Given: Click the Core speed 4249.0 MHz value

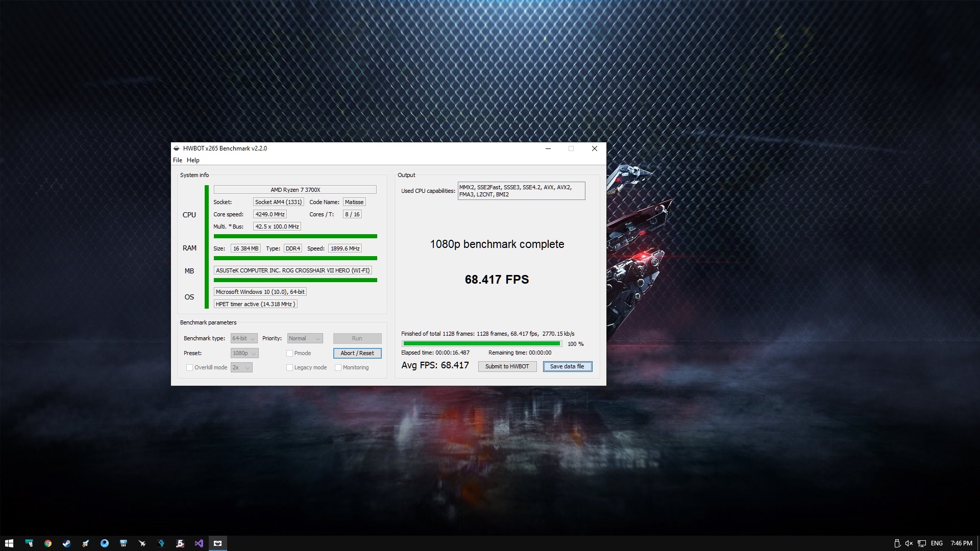Looking at the screenshot, I should tap(270, 214).
